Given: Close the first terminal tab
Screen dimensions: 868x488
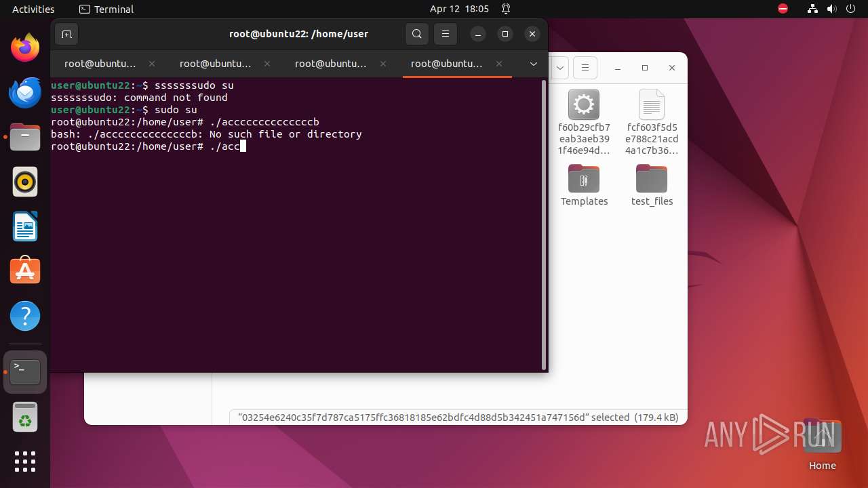Looking at the screenshot, I should coord(152,64).
